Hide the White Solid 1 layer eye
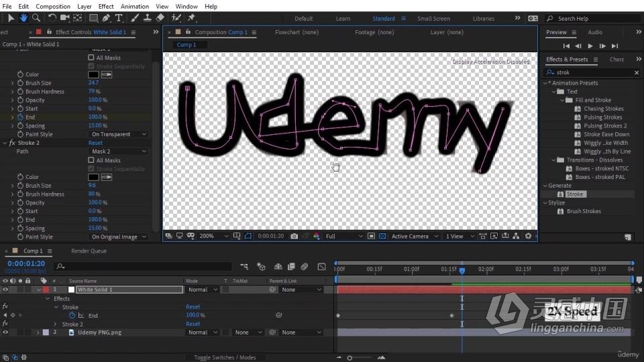Image resolution: width=644 pixels, height=362 pixels. click(x=5, y=290)
